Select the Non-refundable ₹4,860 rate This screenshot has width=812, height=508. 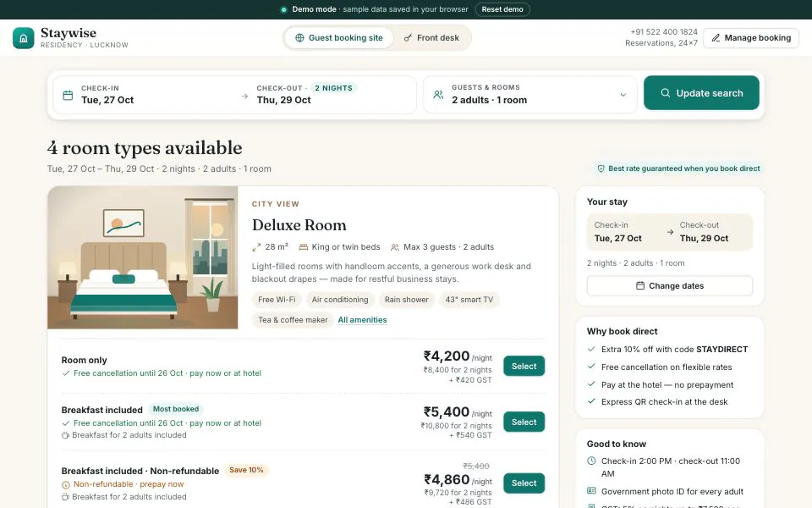point(524,483)
